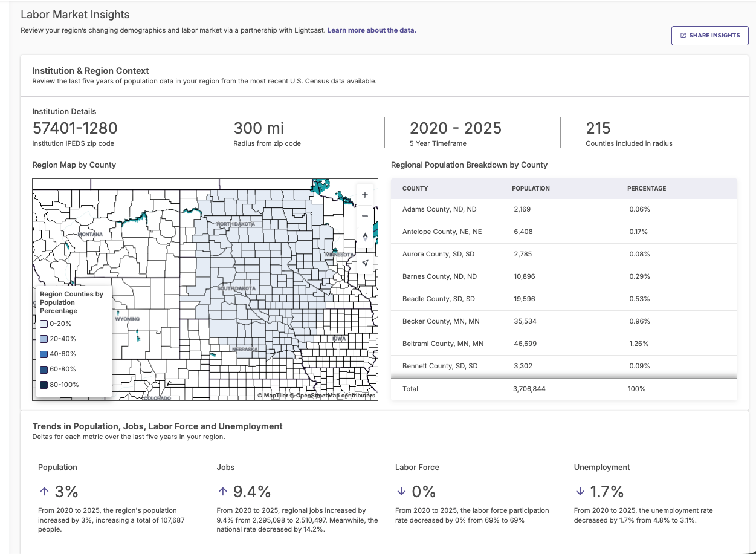
Task: Click the zip code 57401-1280
Action: pyautogui.click(x=75, y=128)
